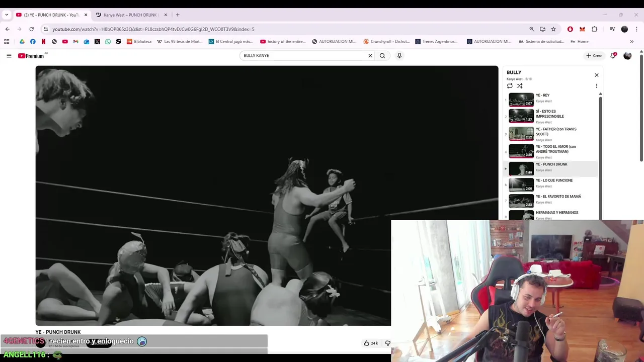Clear the BULLY KANYE search text
The width and height of the screenshot is (644, 362).
tap(370, 56)
